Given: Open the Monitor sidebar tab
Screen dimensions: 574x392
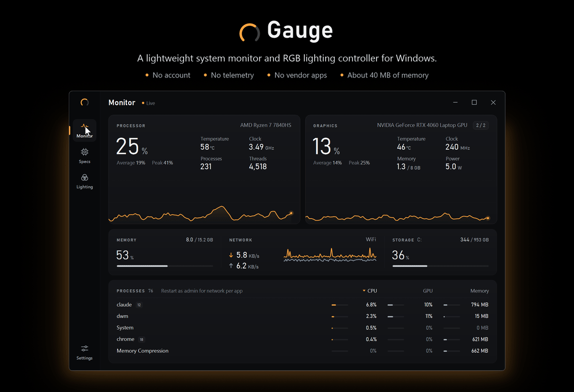Looking at the screenshot, I should point(85,131).
